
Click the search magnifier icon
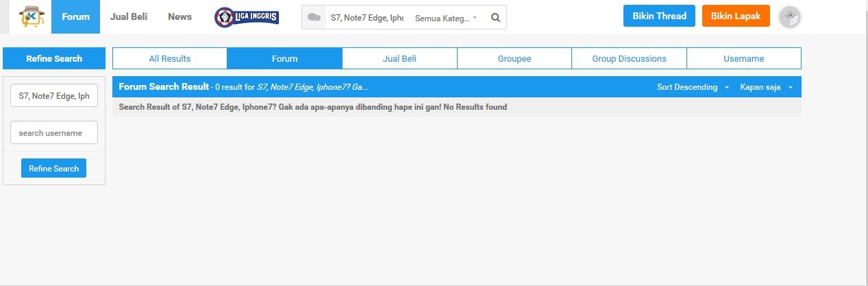(x=495, y=17)
